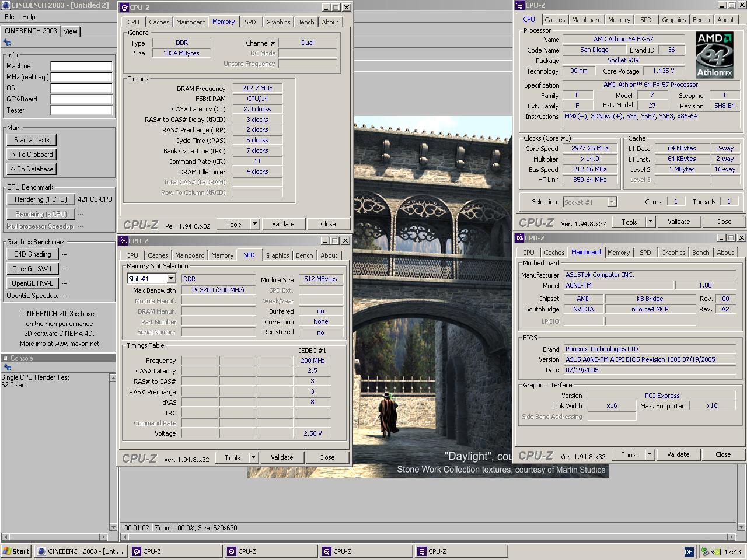Click the taskbar clock showing 17:43

(x=732, y=551)
